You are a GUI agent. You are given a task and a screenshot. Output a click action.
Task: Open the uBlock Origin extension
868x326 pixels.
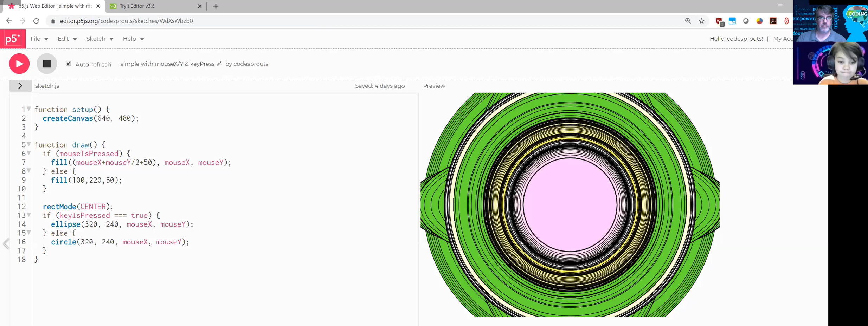tap(719, 21)
